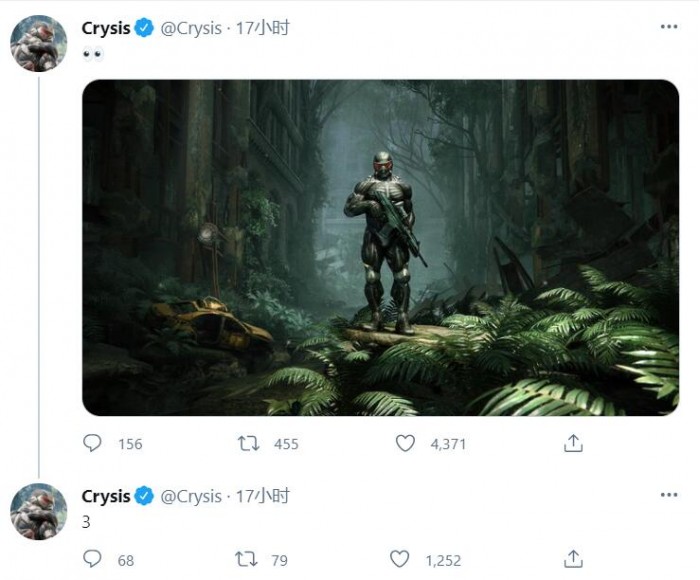The height and width of the screenshot is (580, 700).
Task: Open more options on second tweet
Action: [668, 496]
